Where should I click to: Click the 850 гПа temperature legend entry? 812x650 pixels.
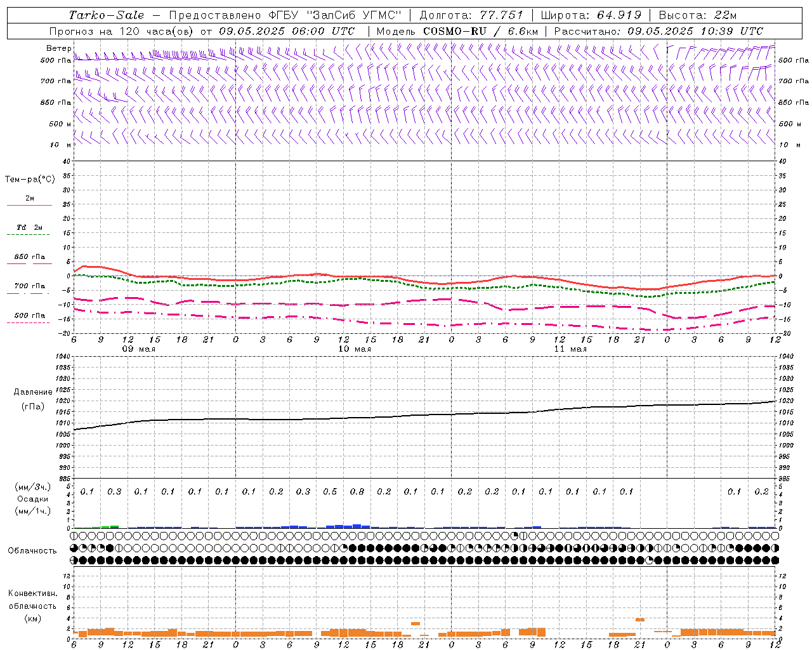click(29, 257)
